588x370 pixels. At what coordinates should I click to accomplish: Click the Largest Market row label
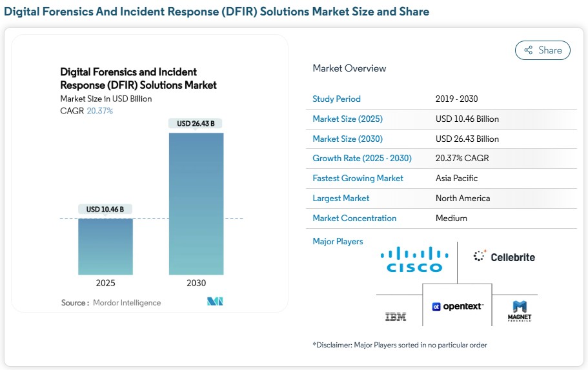click(341, 199)
